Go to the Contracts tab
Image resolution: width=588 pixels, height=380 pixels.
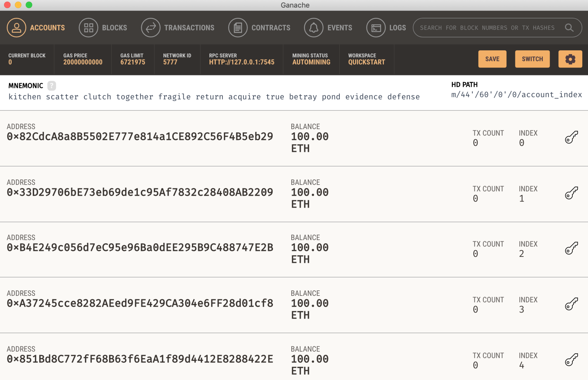pyautogui.click(x=259, y=28)
